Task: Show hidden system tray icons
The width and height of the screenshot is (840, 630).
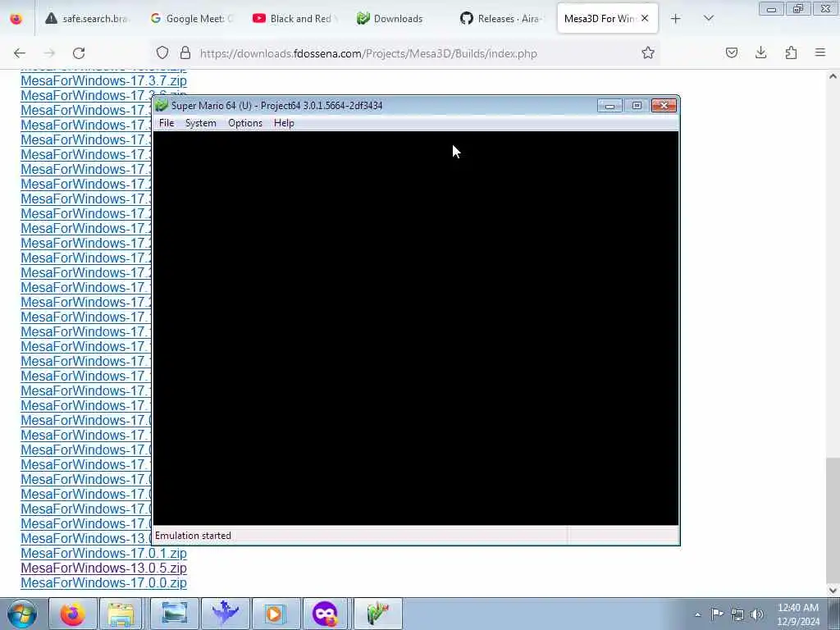Action: coord(697,614)
